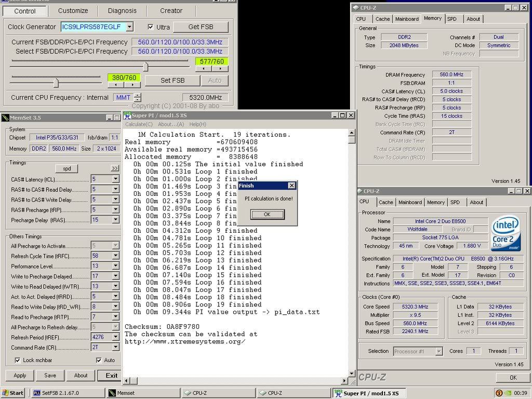Viewport: 532px width, 399px height.
Task: Switch to the Customize tab in SetFSB
Action: [x=73, y=10]
